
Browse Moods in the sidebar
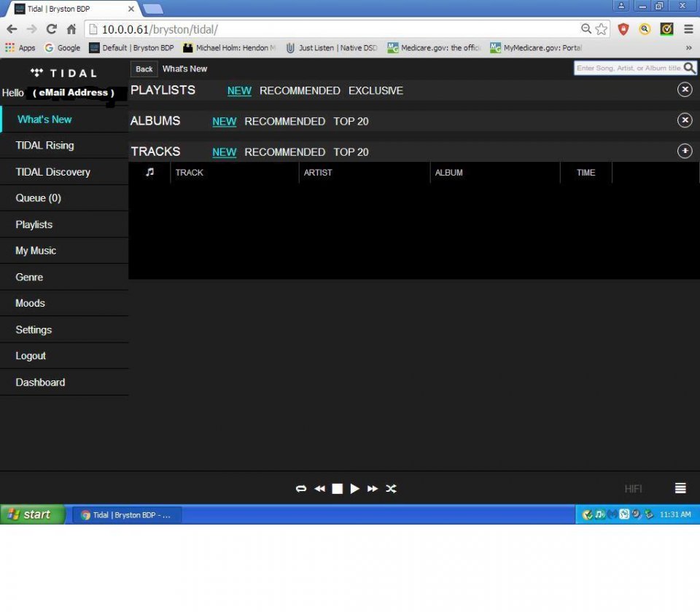click(64, 303)
